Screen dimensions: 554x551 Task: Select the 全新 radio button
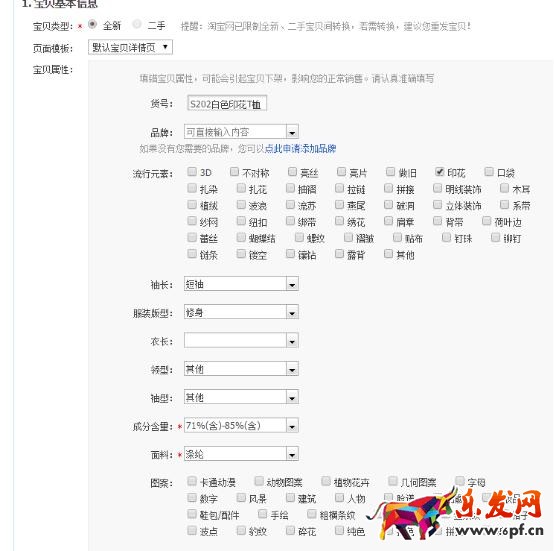click(93, 24)
